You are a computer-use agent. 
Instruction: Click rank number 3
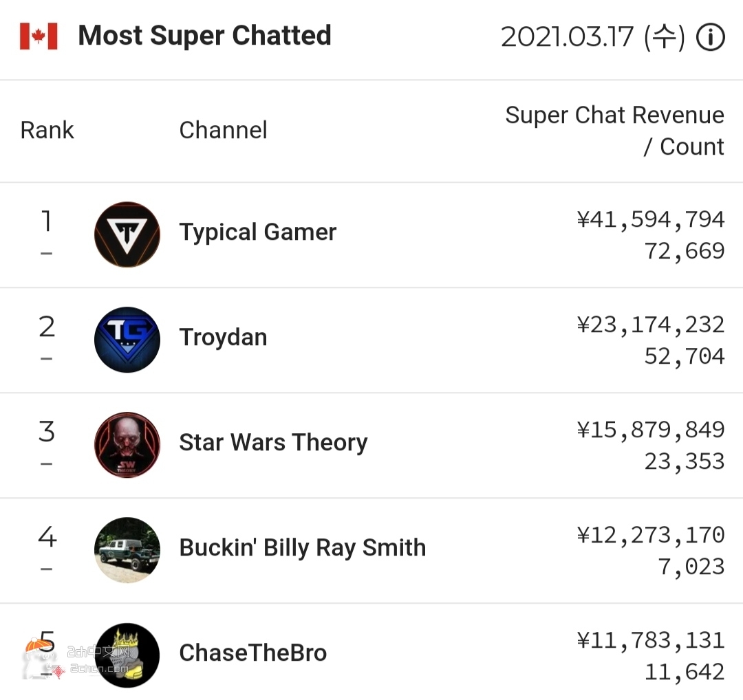[x=46, y=432]
